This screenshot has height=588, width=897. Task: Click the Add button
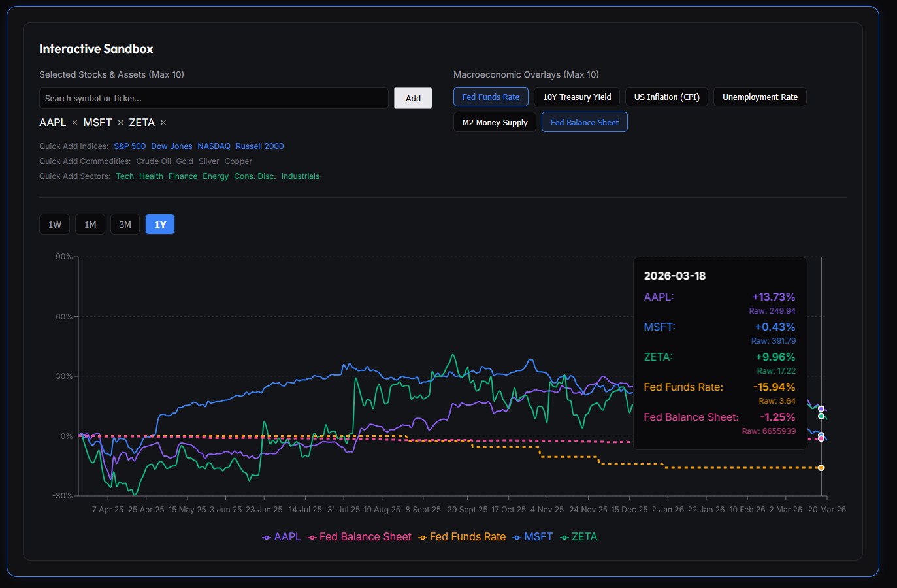[x=413, y=99]
